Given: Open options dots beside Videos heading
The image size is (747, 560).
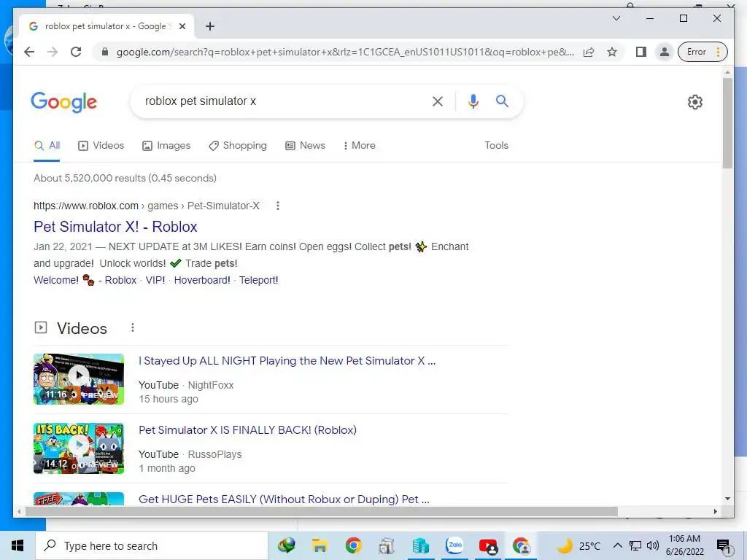Looking at the screenshot, I should pyautogui.click(x=133, y=327).
